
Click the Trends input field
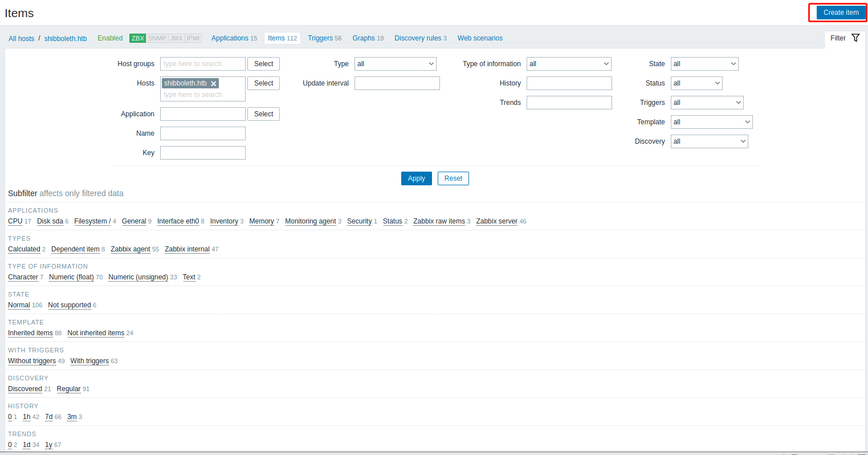pyautogui.click(x=569, y=103)
